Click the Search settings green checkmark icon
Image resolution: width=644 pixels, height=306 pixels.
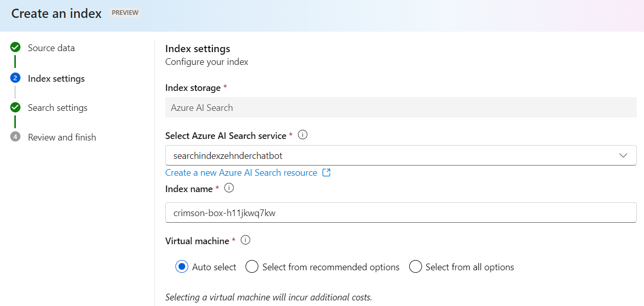click(15, 107)
